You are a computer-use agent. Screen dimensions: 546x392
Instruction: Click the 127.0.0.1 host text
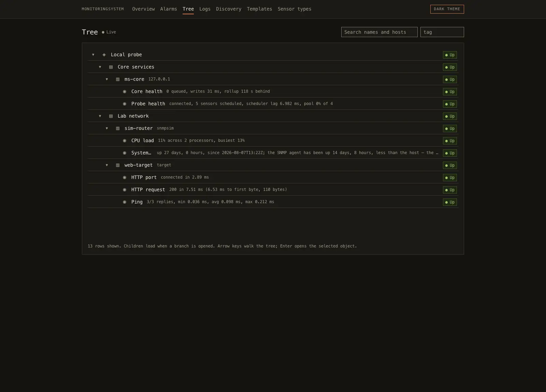[159, 79]
